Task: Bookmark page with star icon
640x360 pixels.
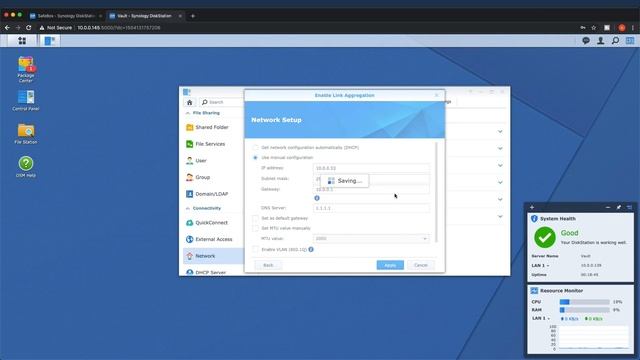Action: (594, 28)
